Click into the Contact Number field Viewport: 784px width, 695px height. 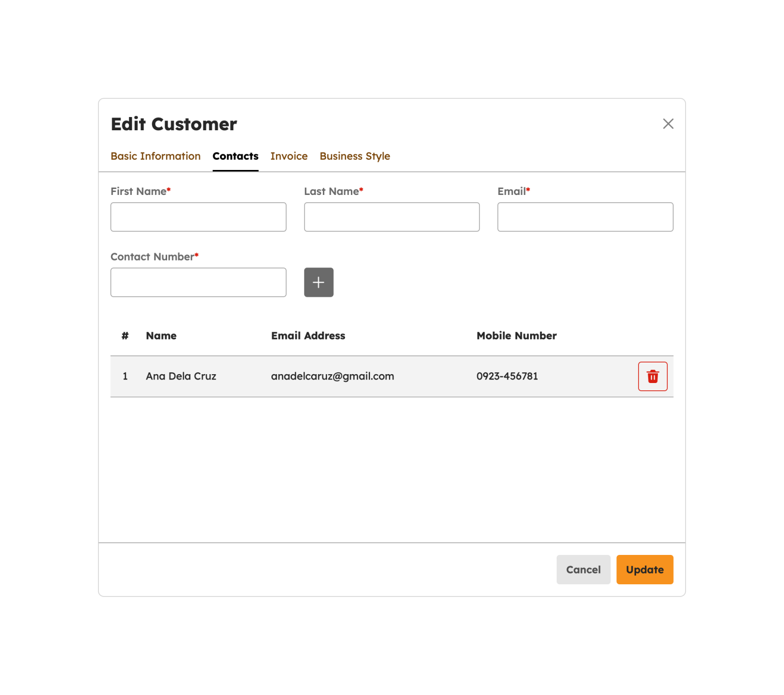coord(198,282)
